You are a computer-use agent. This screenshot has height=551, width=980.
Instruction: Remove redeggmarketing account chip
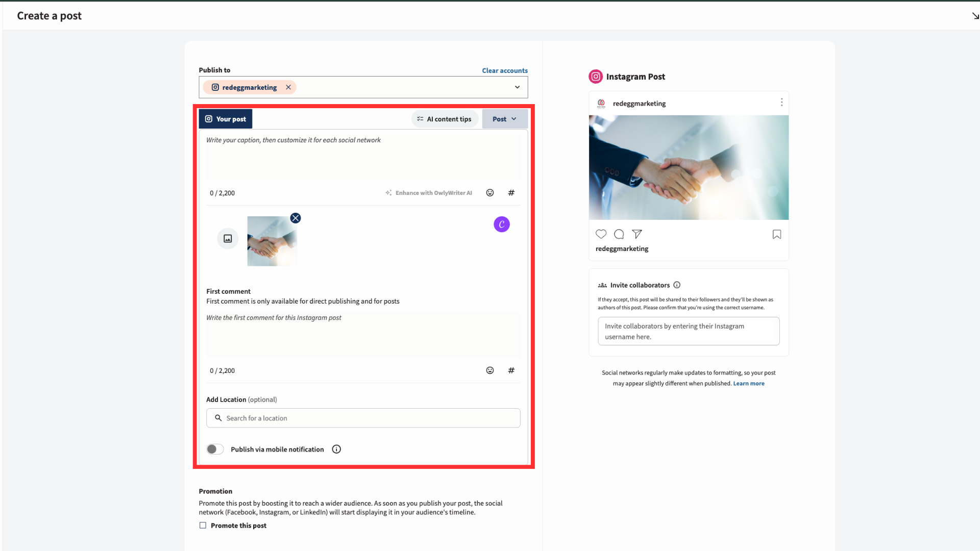[x=288, y=87]
